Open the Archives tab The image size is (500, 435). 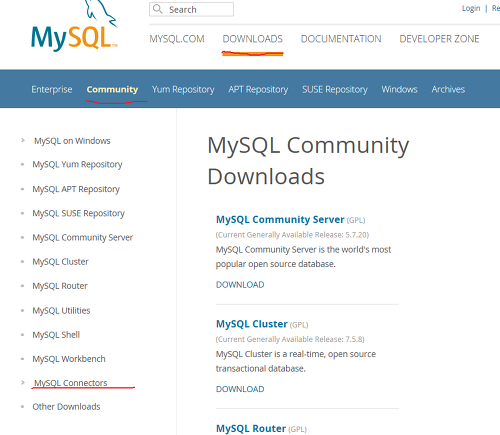pyautogui.click(x=448, y=89)
